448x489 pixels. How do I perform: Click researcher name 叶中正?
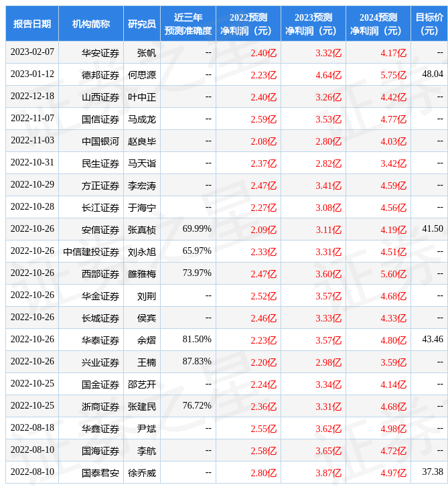[x=142, y=97]
